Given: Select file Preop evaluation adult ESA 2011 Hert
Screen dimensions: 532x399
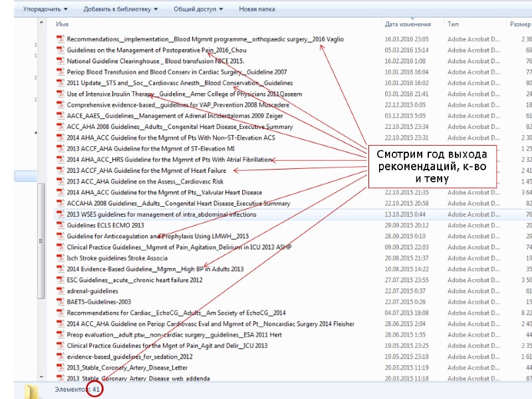Looking at the screenshot, I should (x=174, y=334).
